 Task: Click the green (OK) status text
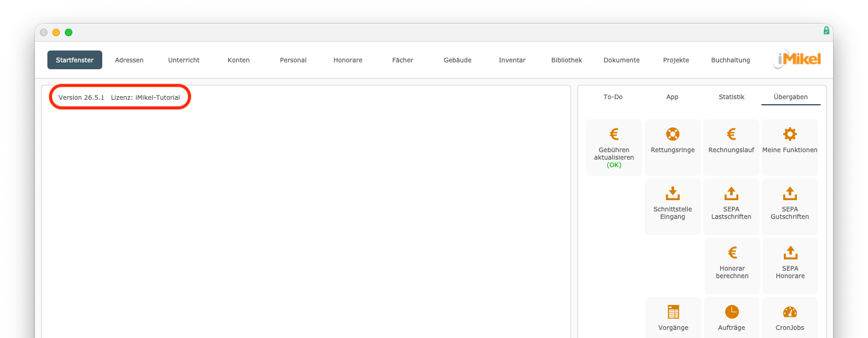point(614,165)
